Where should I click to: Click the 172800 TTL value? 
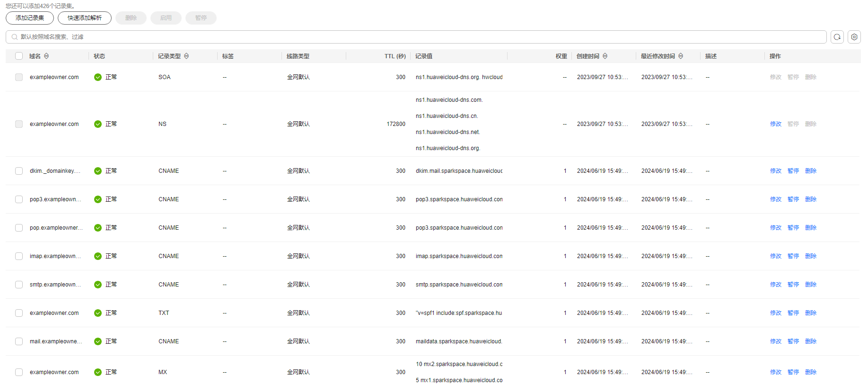click(396, 124)
